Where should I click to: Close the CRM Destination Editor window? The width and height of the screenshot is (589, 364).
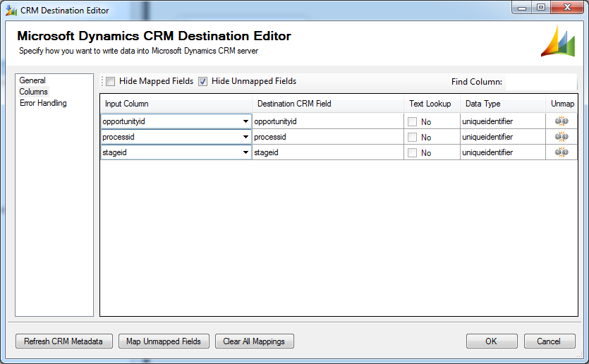click(x=568, y=8)
